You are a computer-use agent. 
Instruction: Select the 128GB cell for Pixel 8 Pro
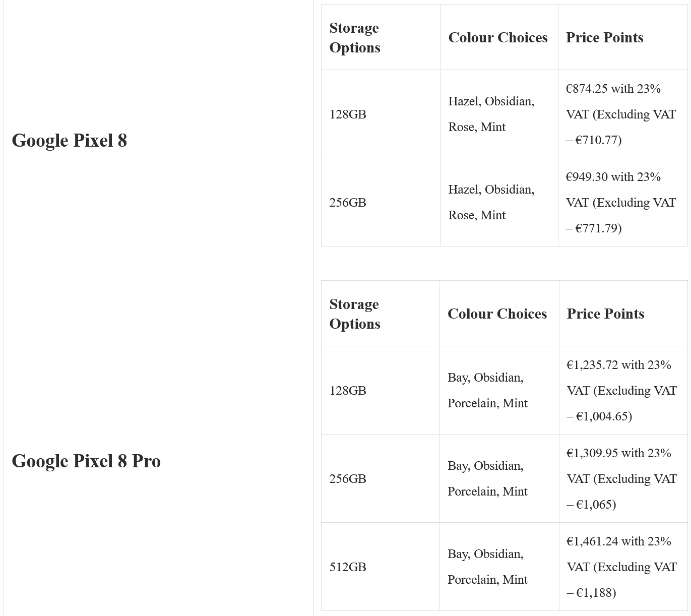pos(348,391)
